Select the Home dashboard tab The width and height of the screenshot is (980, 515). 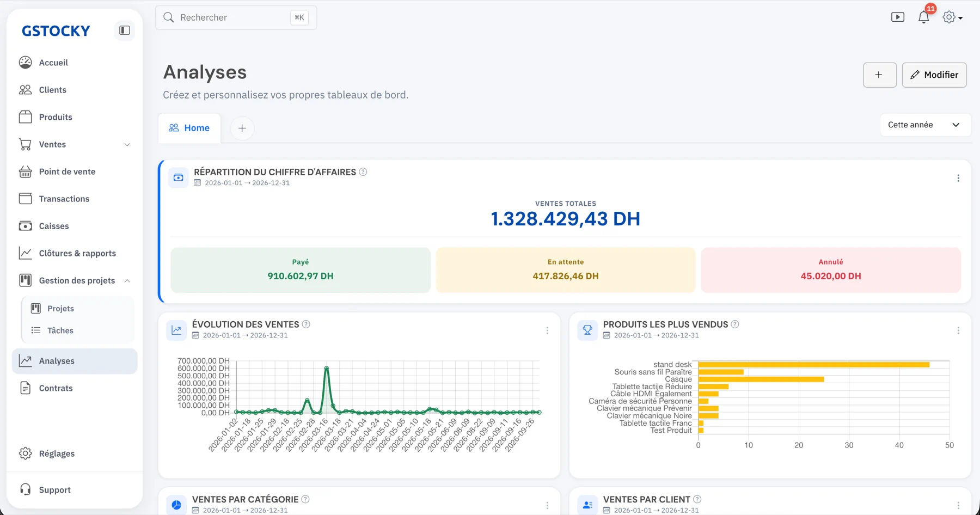(x=189, y=128)
